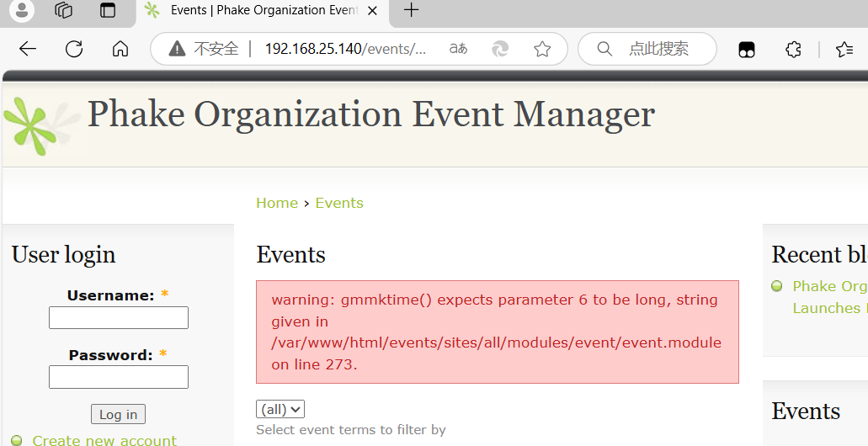Toggle the vertical tabs icon
The width and height of the screenshot is (868, 446).
(108, 10)
